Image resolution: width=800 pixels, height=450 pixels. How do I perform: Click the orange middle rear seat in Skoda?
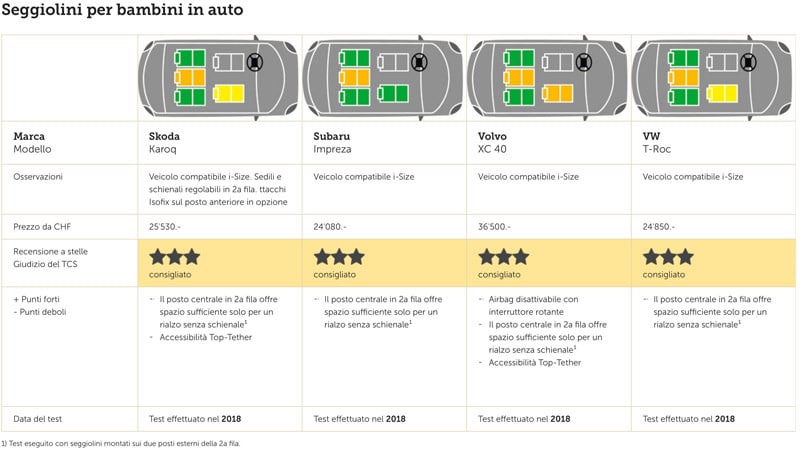(x=190, y=78)
